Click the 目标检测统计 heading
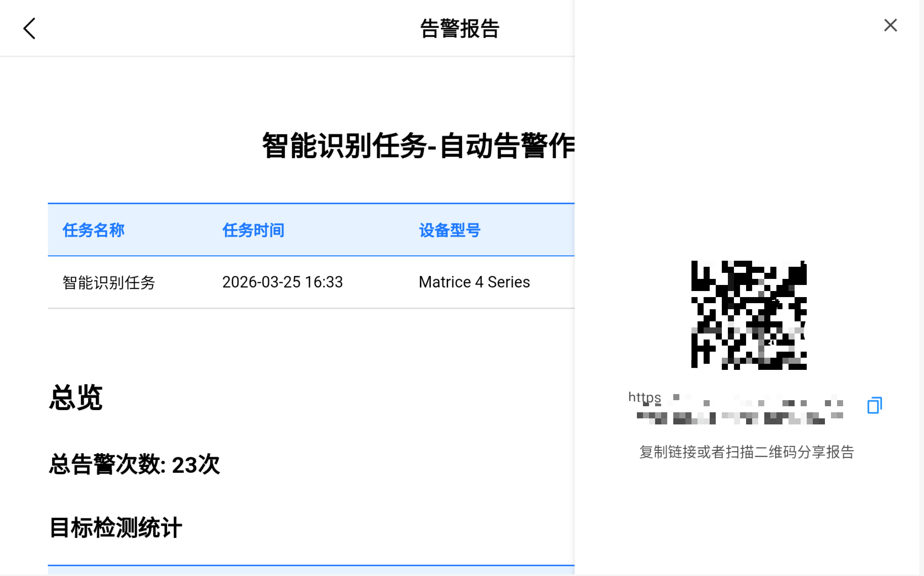 [x=116, y=528]
